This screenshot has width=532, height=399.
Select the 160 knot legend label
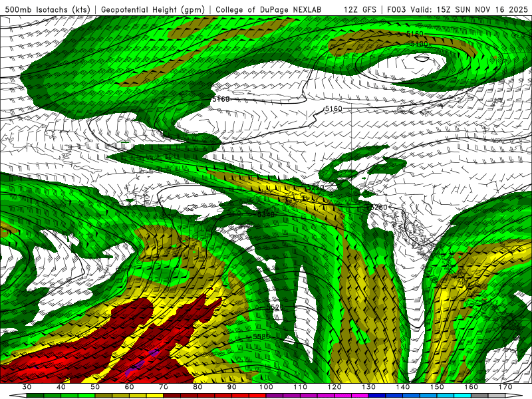471,387
